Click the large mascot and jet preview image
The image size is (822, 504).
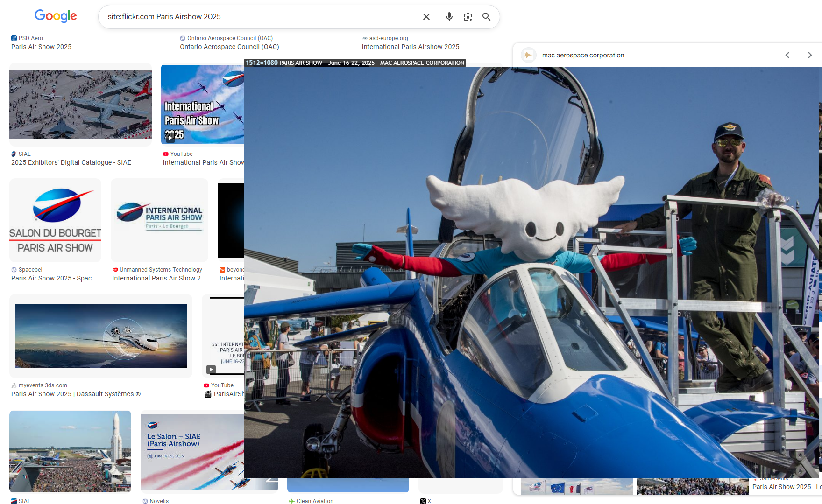tap(532, 273)
